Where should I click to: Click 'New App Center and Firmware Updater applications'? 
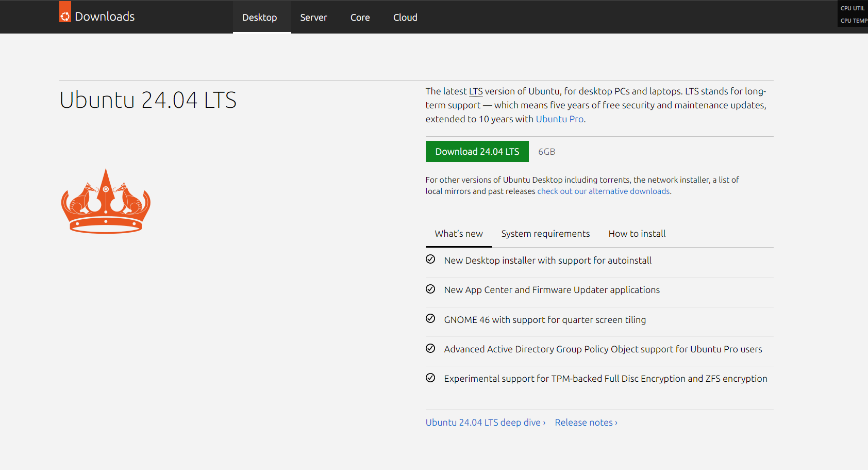(x=552, y=290)
